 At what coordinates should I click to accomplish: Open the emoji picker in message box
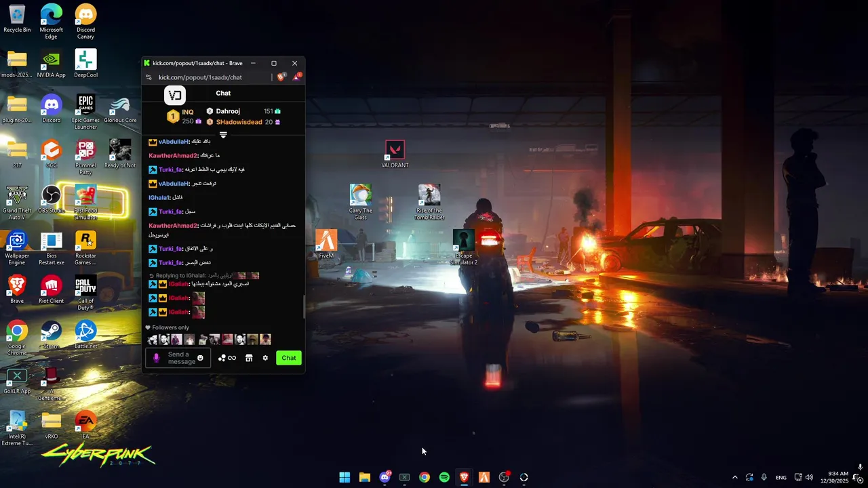pyautogui.click(x=200, y=358)
